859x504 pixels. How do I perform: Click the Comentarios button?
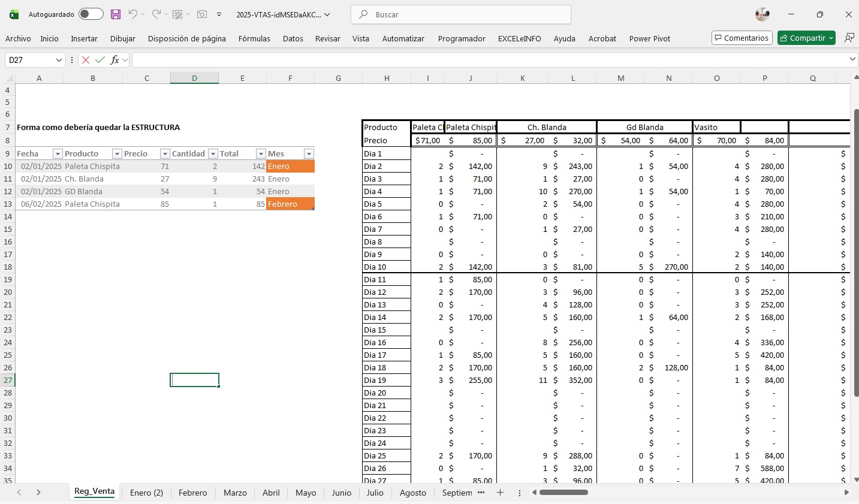742,38
